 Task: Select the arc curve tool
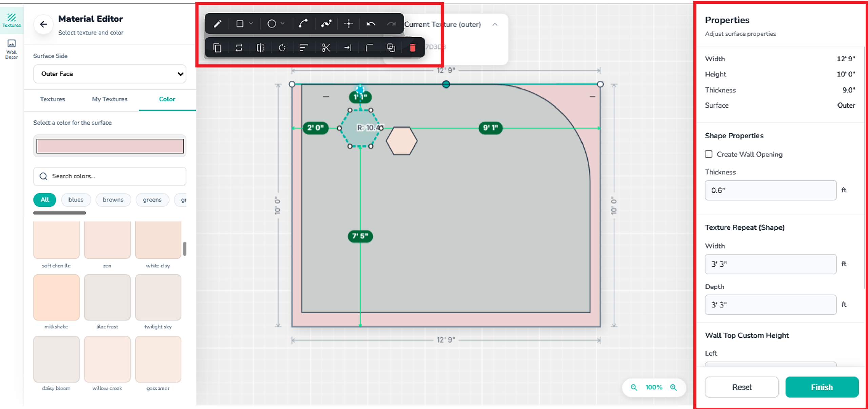point(303,24)
